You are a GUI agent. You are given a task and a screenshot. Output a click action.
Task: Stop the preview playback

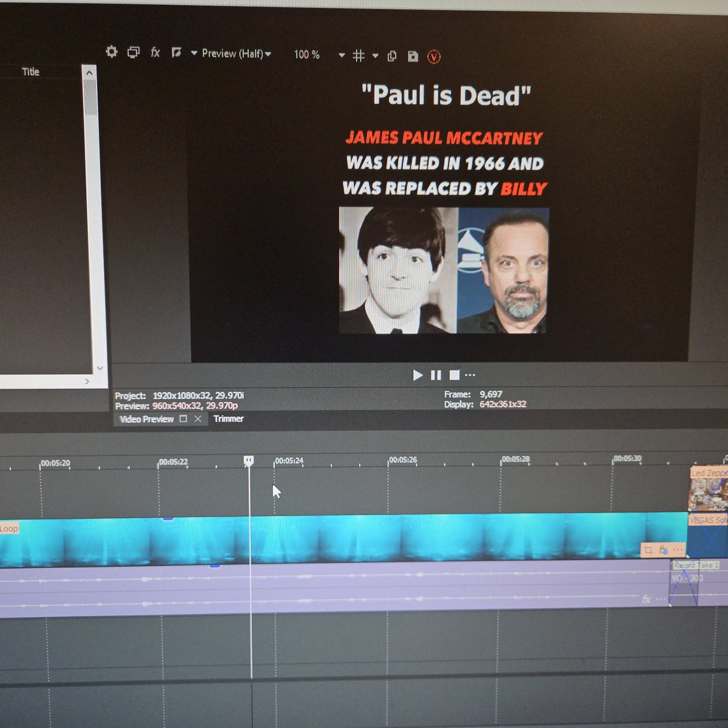tap(453, 375)
